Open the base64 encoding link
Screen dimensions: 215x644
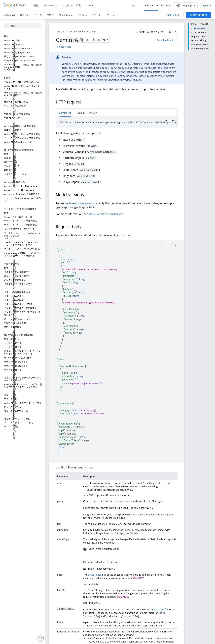pos(97,575)
